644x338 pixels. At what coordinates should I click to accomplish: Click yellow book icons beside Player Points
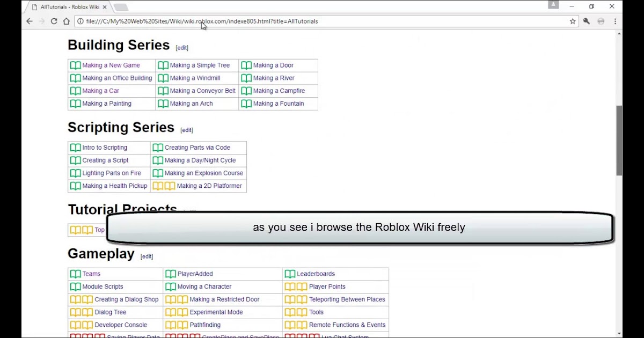[296, 287]
